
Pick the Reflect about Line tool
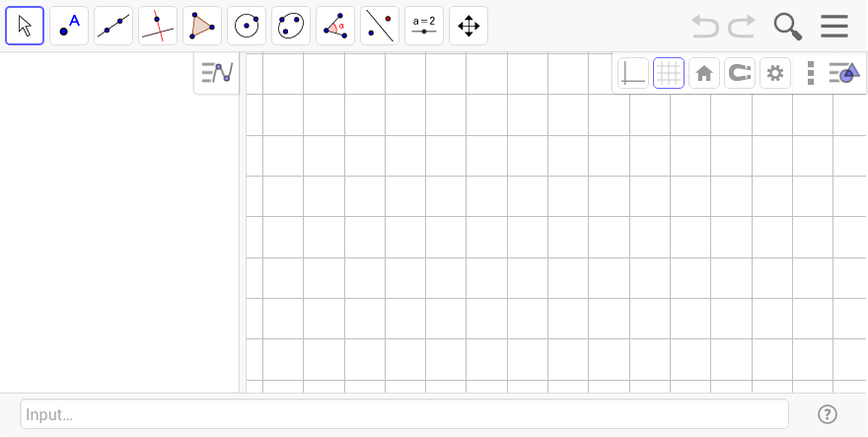[x=380, y=26]
